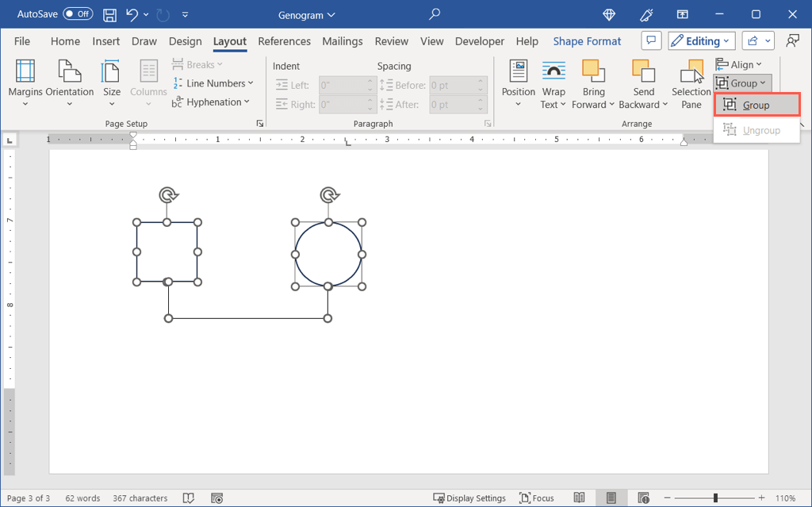Click the Save icon in title bar

pyautogui.click(x=110, y=14)
